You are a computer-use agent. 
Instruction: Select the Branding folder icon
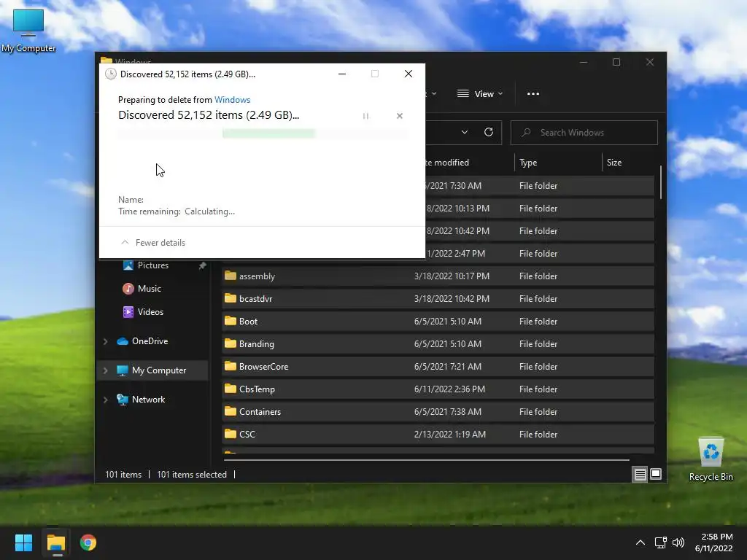(x=231, y=343)
